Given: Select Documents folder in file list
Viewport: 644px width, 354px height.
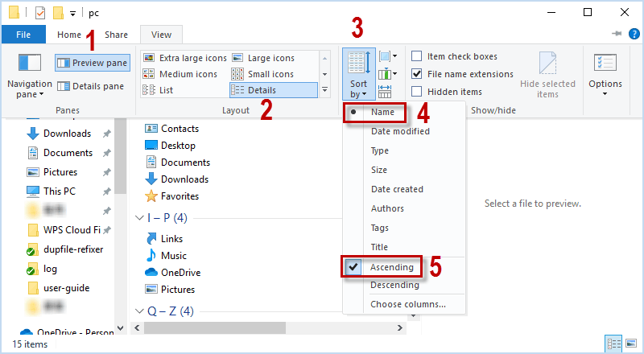Looking at the screenshot, I should pyautogui.click(x=177, y=163).
